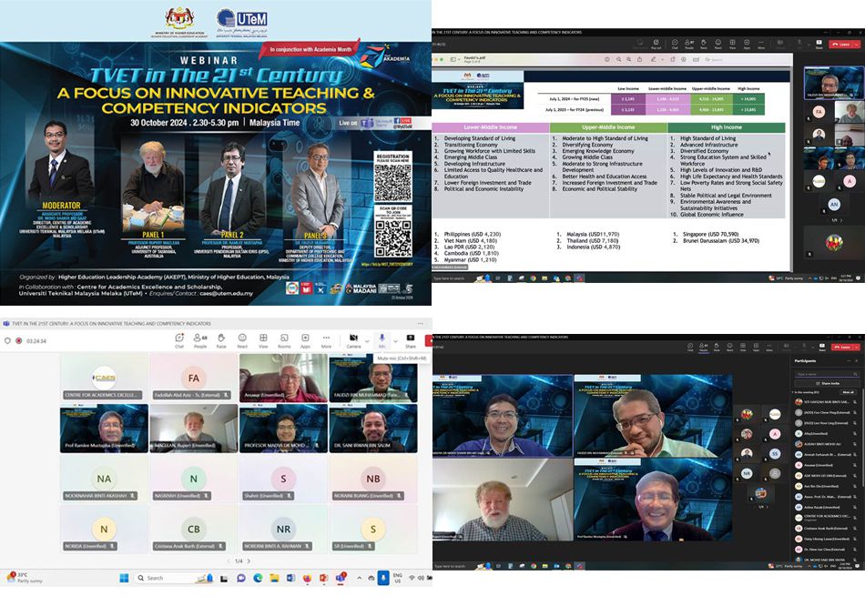Open React emoji options in light-themed Teams toolbar
This screenshot has width=865, height=616.
242,338
